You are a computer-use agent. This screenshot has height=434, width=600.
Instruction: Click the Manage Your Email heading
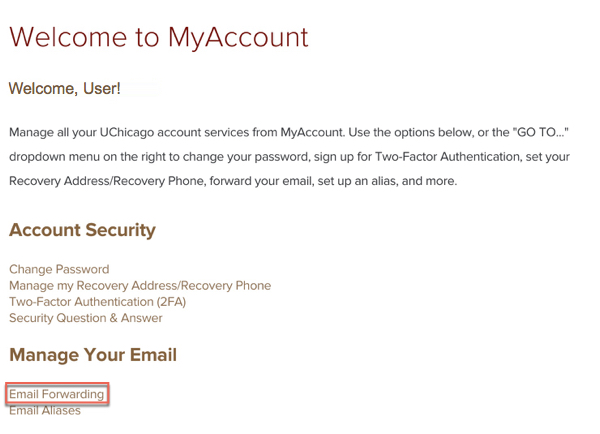click(x=93, y=355)
